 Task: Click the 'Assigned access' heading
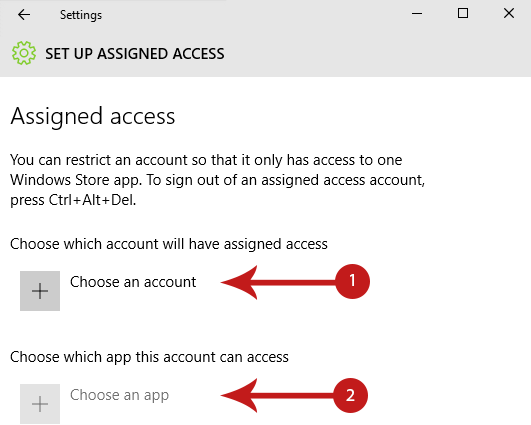[x=93, y=116]
